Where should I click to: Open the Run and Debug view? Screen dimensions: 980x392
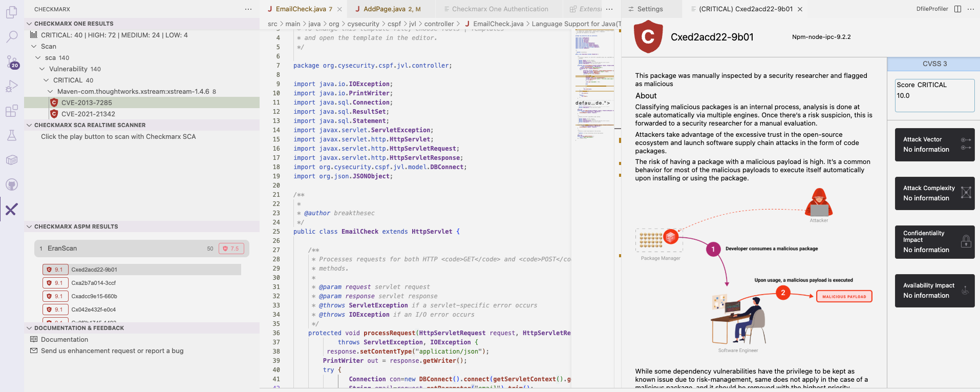point(11,86)
